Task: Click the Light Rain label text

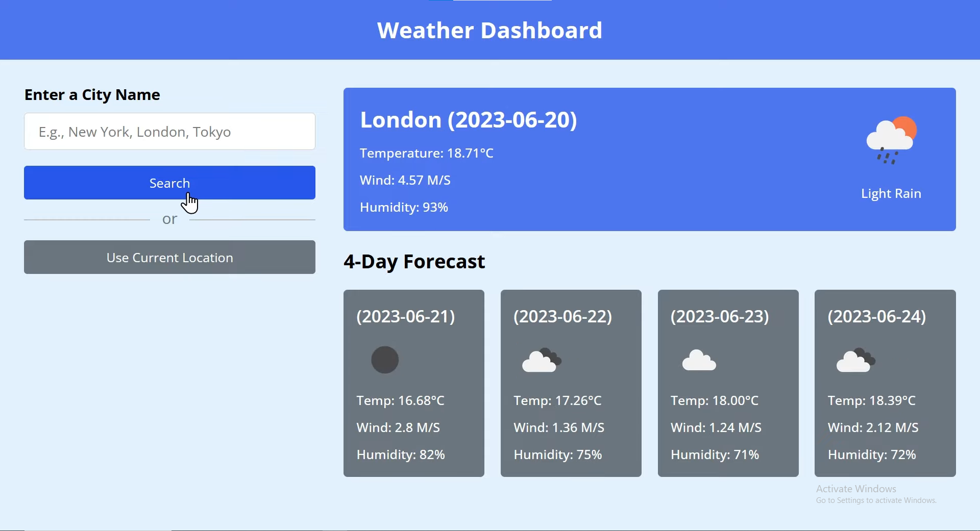Action: click(890, 193)
